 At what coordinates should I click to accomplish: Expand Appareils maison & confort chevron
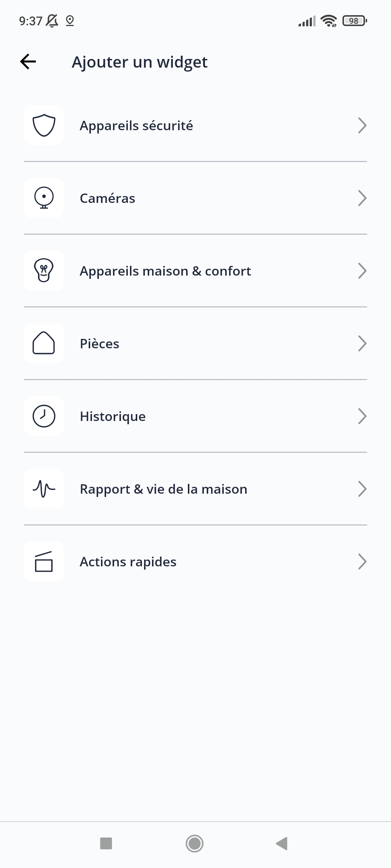[x=362, y=271]
